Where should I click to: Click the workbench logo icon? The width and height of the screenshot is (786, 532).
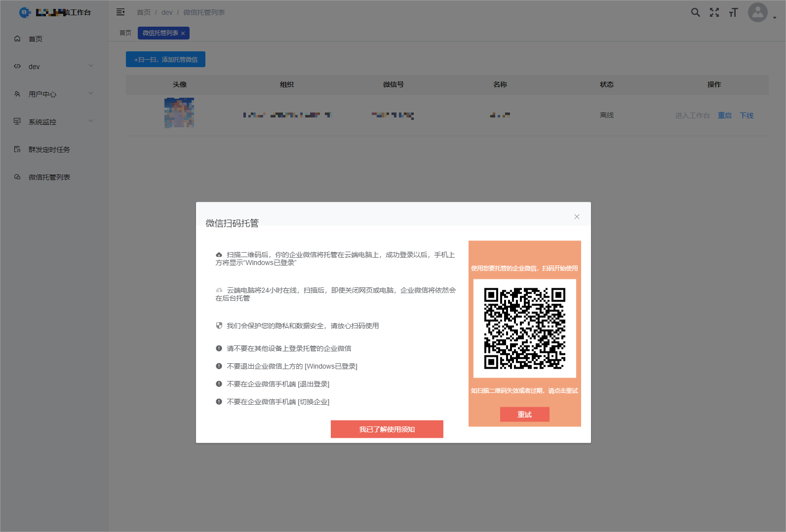pos(25,12)
